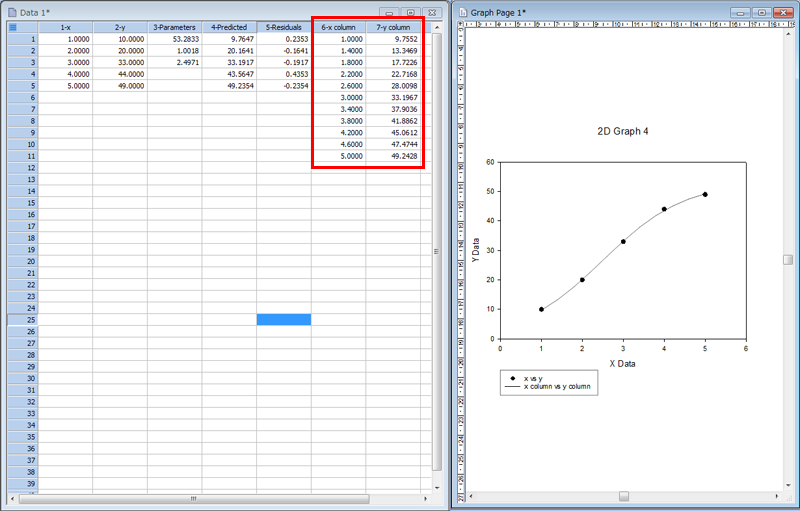Click the worksheet vertical scrollbar thumb
The height and width of the screenshot is (511, 800).
pos(436,252)
